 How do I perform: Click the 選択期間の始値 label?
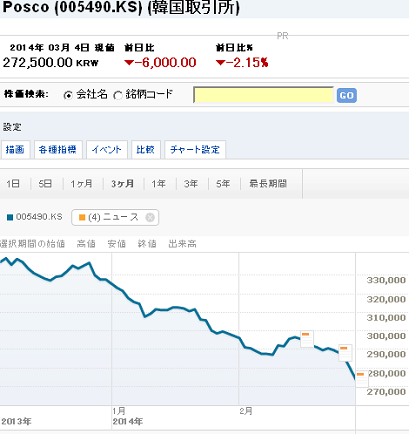click(32, 244)
